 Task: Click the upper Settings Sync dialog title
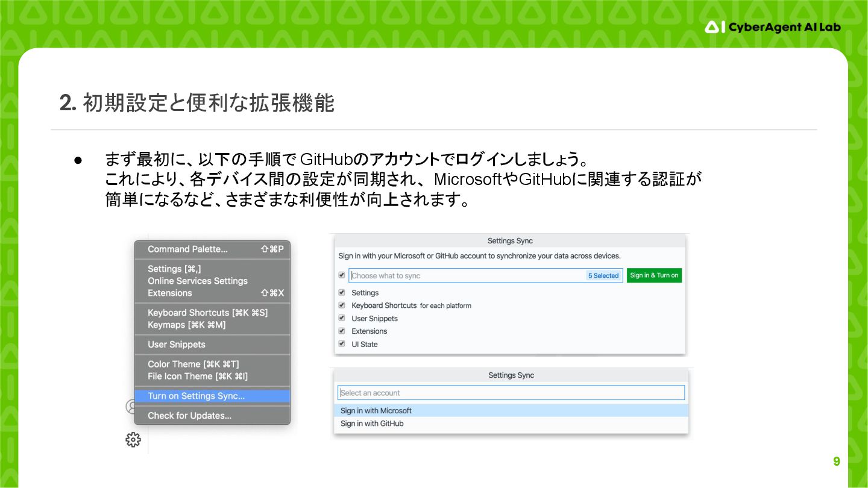[510, 240]
